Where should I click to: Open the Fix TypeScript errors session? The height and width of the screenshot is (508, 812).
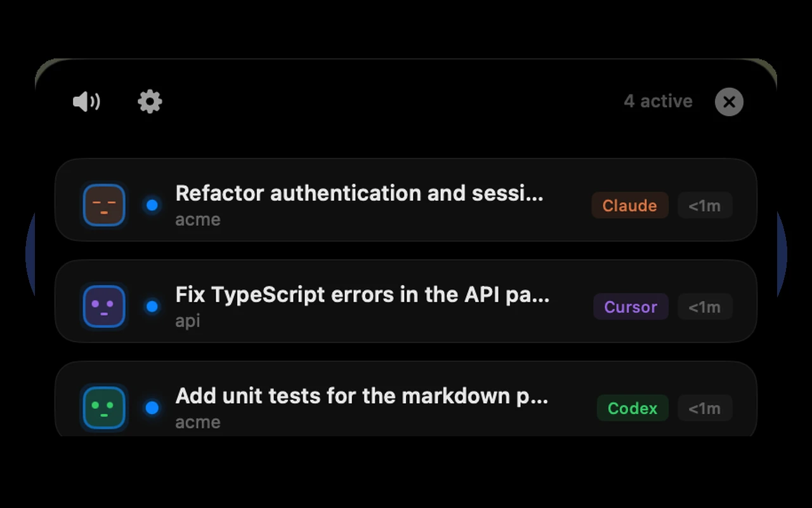[x=406, y=301]
